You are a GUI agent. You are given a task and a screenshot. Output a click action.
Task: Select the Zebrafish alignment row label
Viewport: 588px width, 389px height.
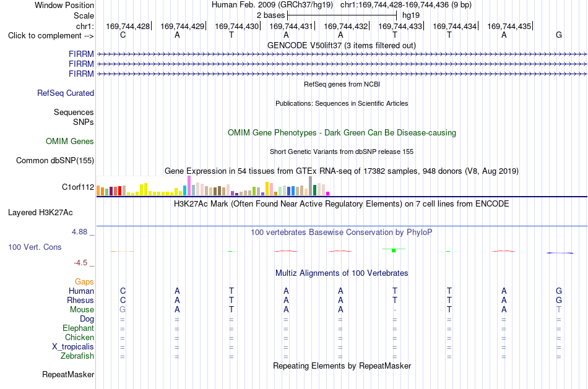77,356
